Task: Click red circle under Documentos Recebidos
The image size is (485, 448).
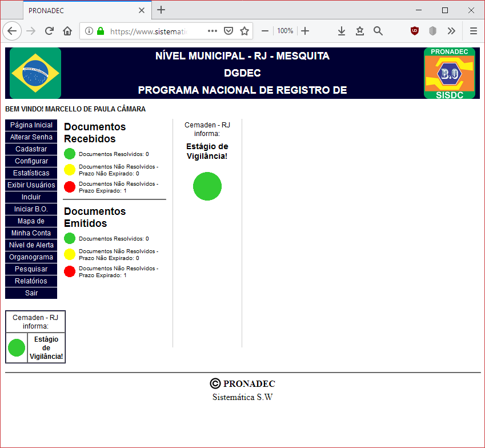Action: click(70, 187)
